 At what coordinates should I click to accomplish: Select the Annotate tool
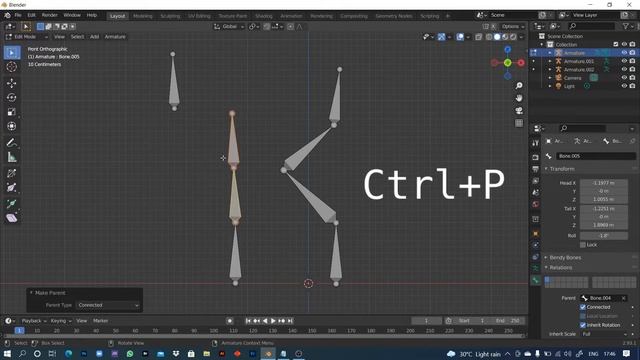[x=12, y=143]
